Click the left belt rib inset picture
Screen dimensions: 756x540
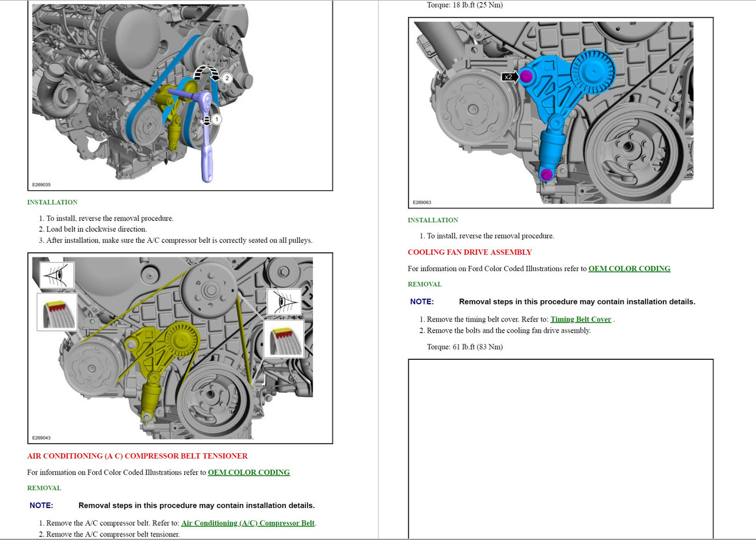pos(56,311)
